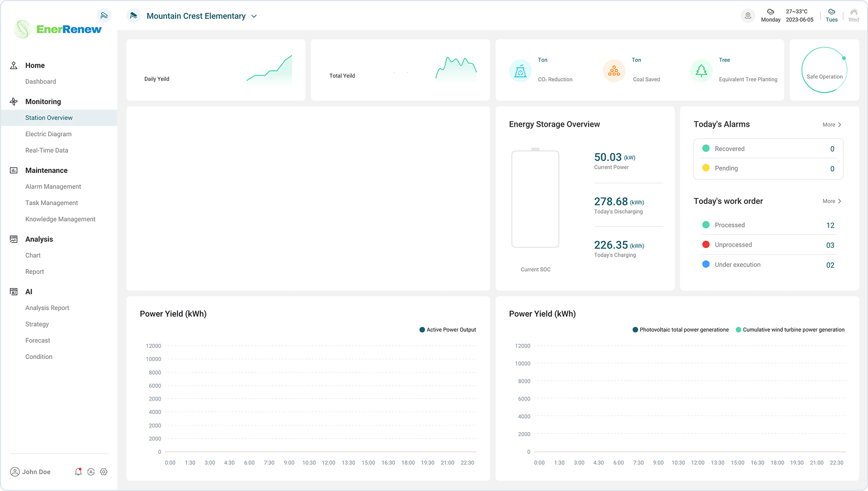Toggle Cumulative wind turbine power generation legend
This screenshot has height=491, width=868.
790,330
